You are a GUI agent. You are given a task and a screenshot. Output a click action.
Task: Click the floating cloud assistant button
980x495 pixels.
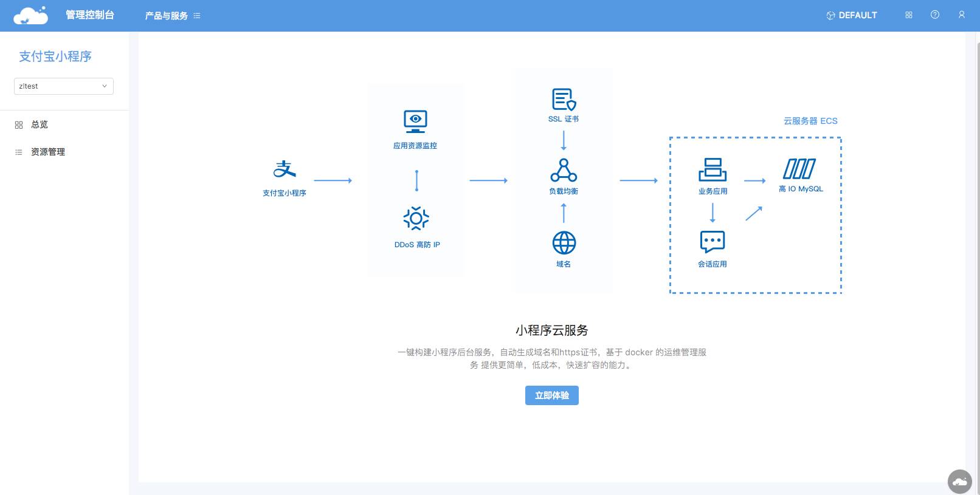click(x=960, y=482)
